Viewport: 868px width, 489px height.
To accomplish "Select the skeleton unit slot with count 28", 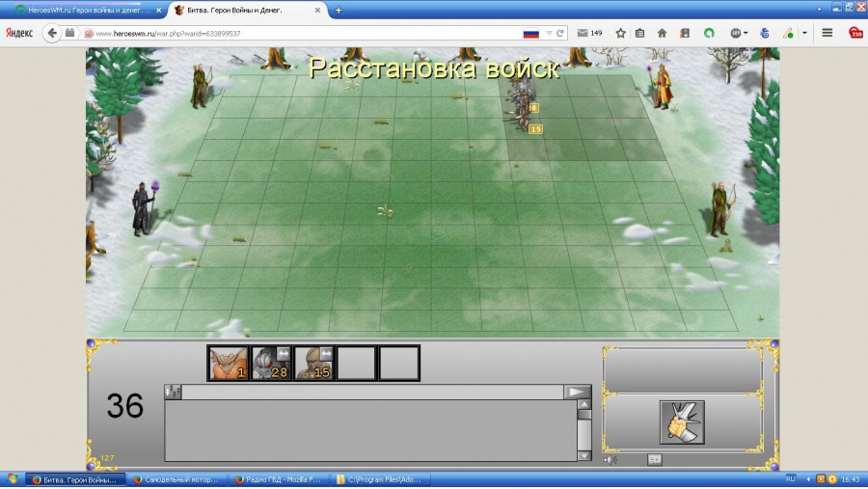I will [x=271, y=364].
